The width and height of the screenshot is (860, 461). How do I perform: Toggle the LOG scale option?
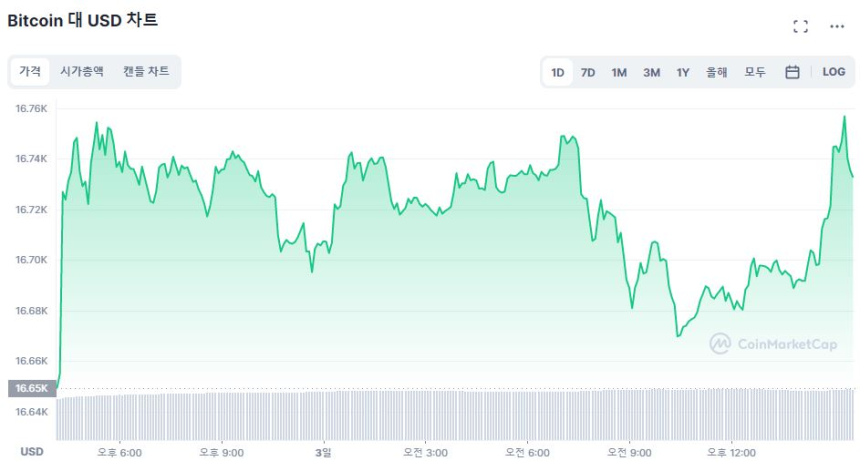coord(834,72)
